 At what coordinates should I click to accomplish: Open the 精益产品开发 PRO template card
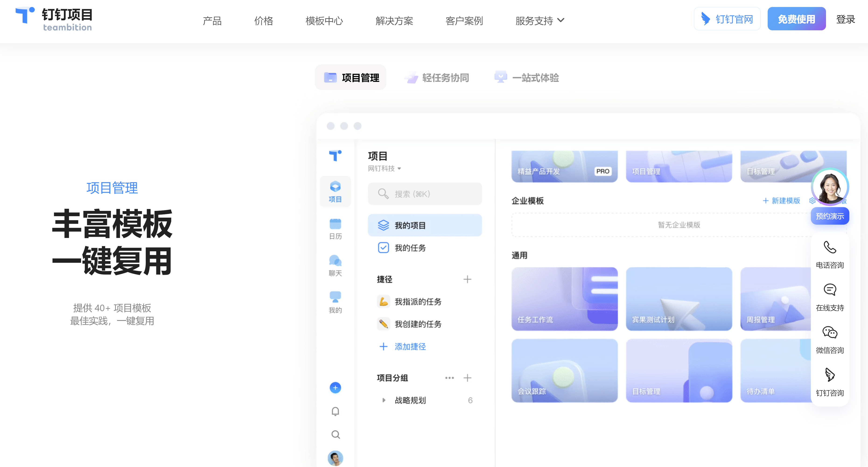(x=564, y=167)
